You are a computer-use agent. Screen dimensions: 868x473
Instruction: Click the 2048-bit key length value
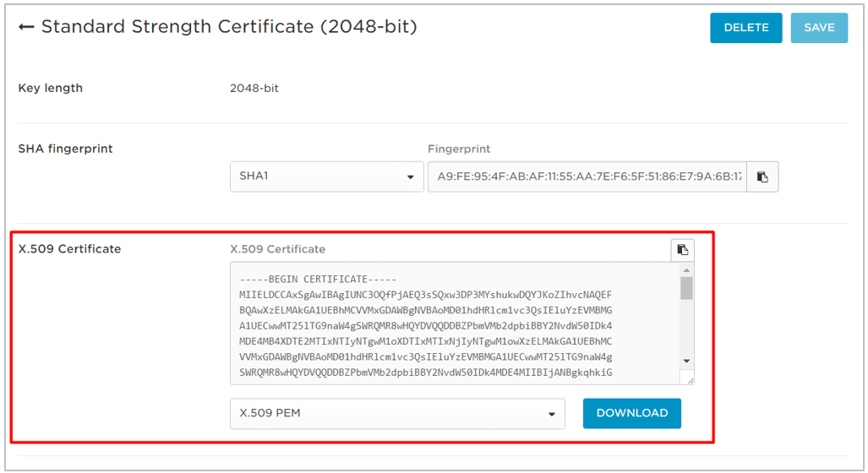254,89
